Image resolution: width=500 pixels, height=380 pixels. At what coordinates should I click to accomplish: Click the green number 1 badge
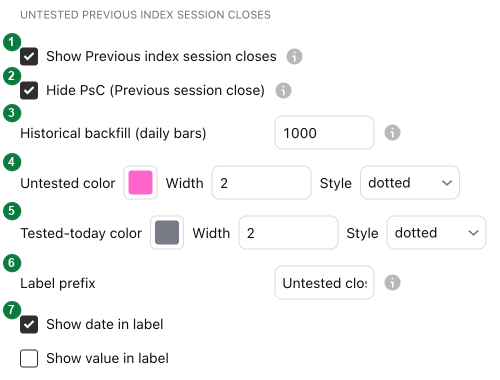[x=12, y=42]
